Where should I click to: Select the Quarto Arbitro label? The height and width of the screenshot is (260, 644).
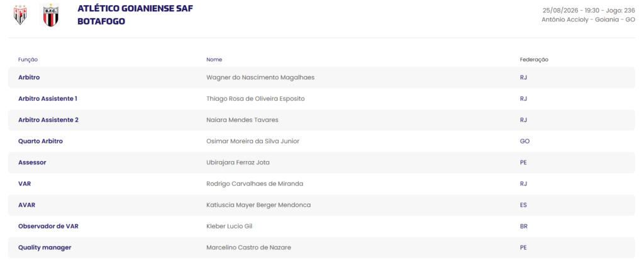pyautogui.click(x=41, y=141)
